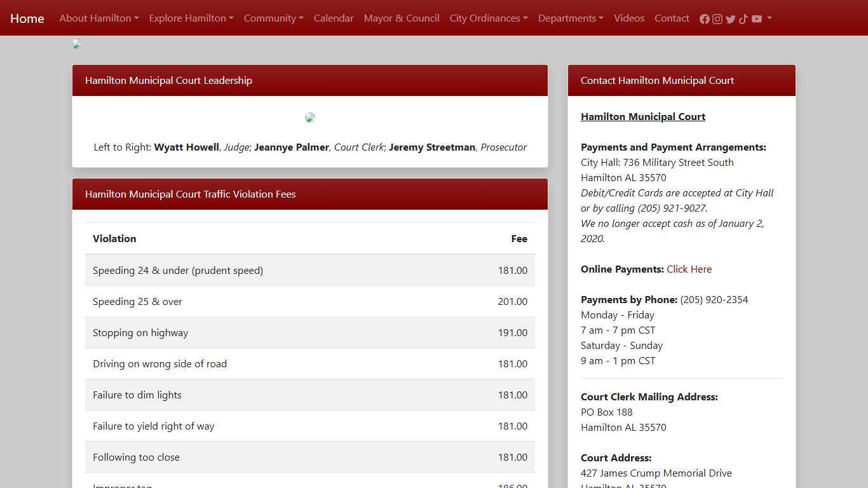Click the Home brand link

click(x=27, y=18)
